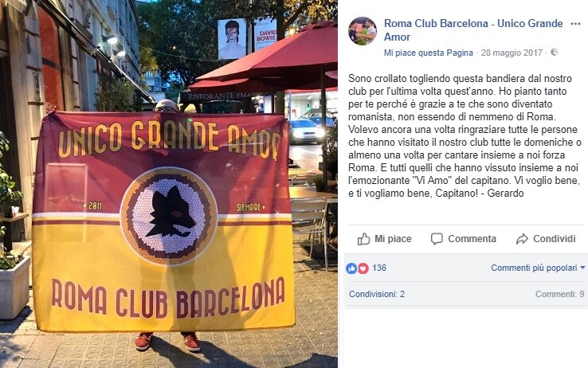View the 136 reactions list
This screenshot has height=368, width=588.
[379, 268]
